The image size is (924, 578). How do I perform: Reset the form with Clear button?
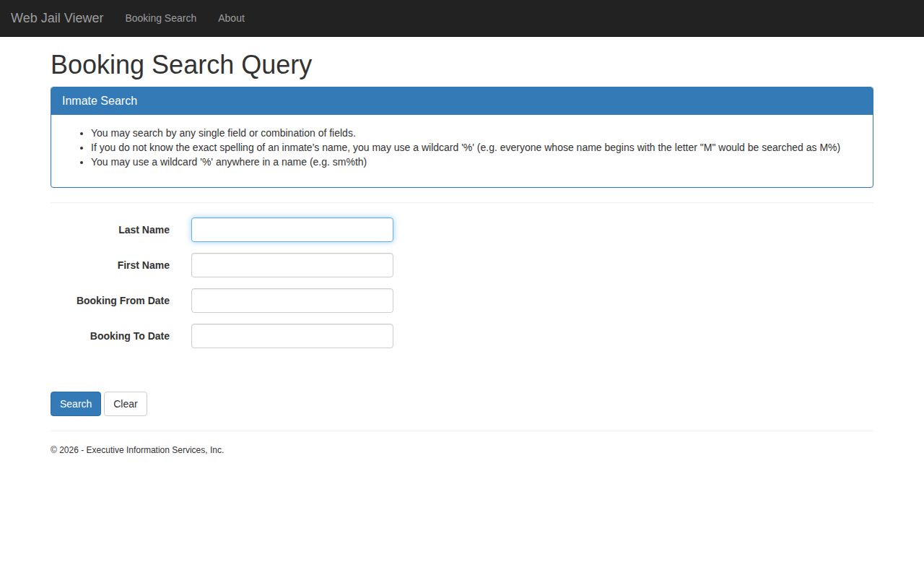click(126, 404)
